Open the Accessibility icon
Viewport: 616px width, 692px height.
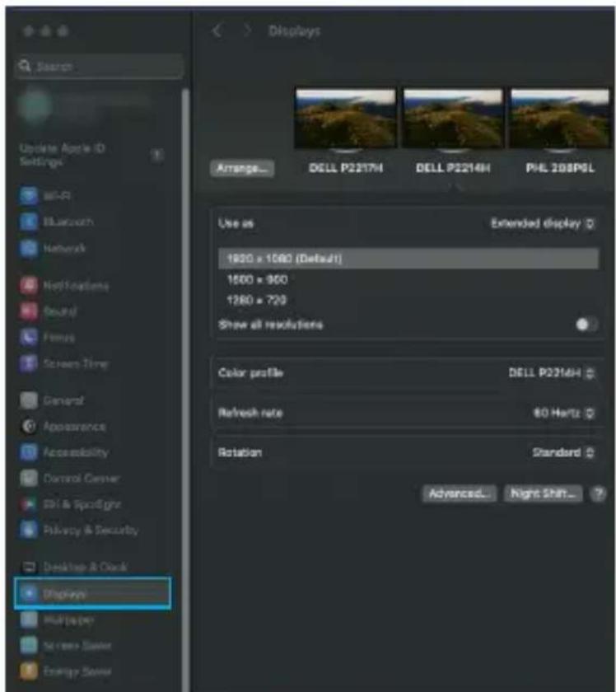pos(29,452)
